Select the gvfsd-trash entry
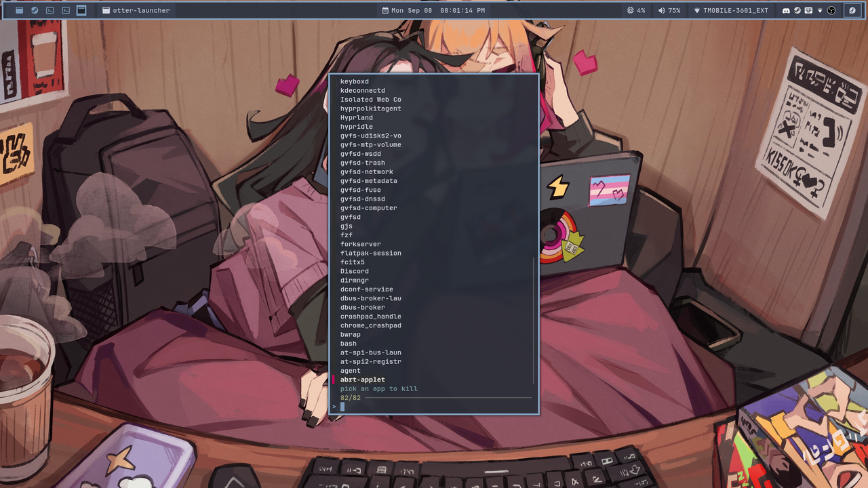The height and width of the screenshot is (488, 868). tap(363, 163)
